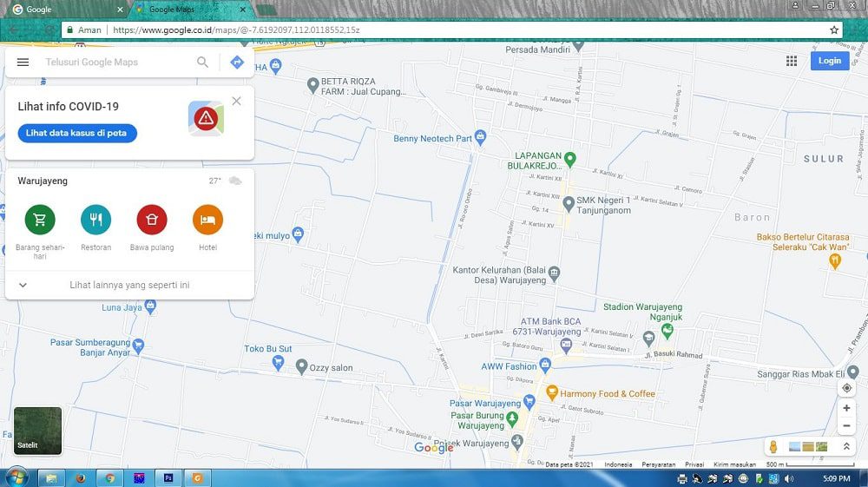The width and height of the screenshot is (868, 487).
Task: Click the Pasar Warujayeng cart pin
Action: point(529,401)
